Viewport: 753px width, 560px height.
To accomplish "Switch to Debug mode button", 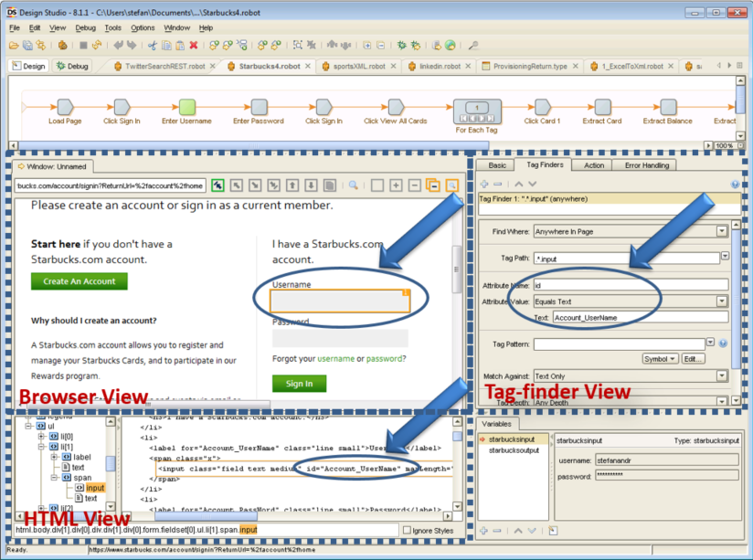I will [72, 67].
